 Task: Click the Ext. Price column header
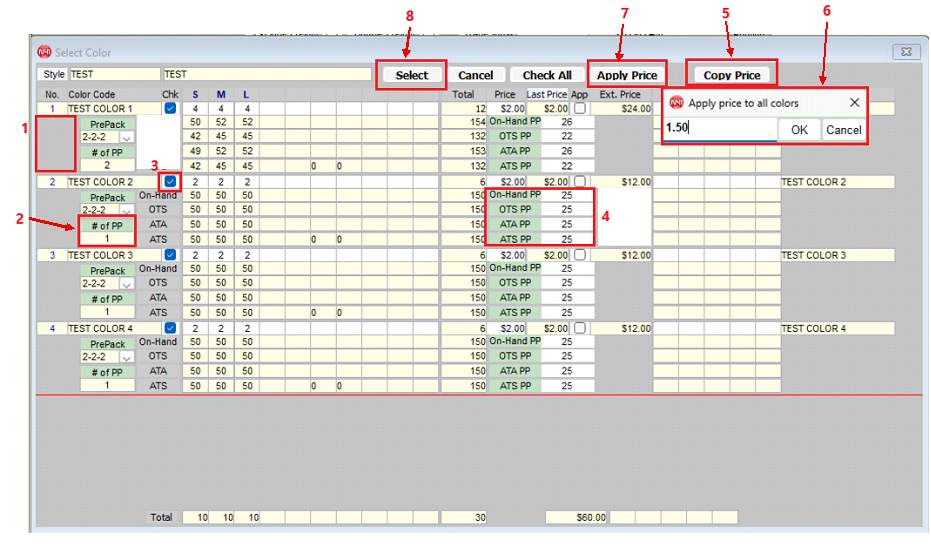(620, 94)
